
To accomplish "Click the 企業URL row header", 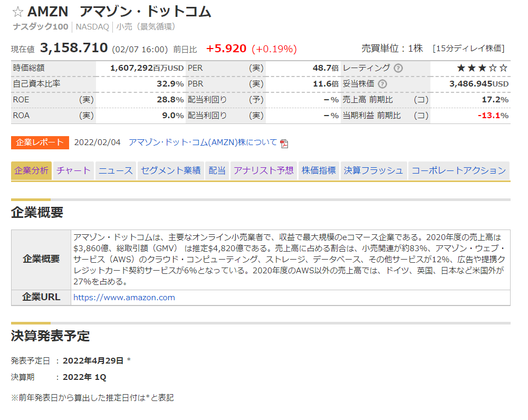I will (x=41, y=298).
